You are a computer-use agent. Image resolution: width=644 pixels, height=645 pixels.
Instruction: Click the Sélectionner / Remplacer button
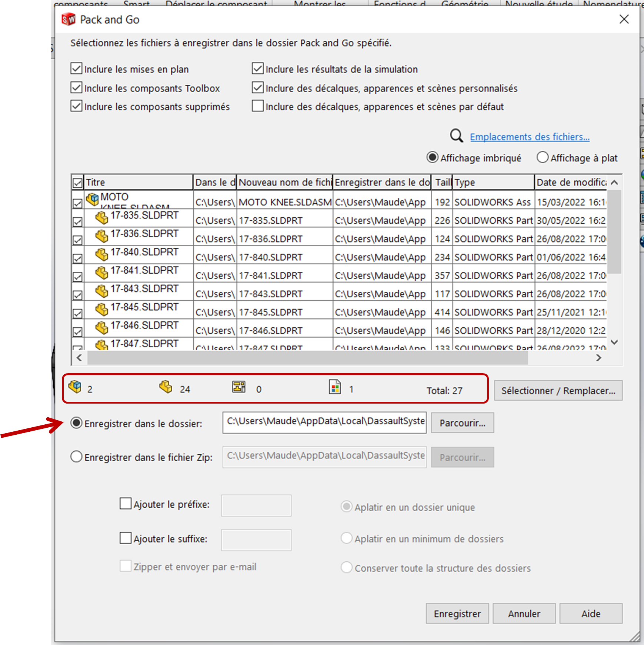tap(558, 390)
